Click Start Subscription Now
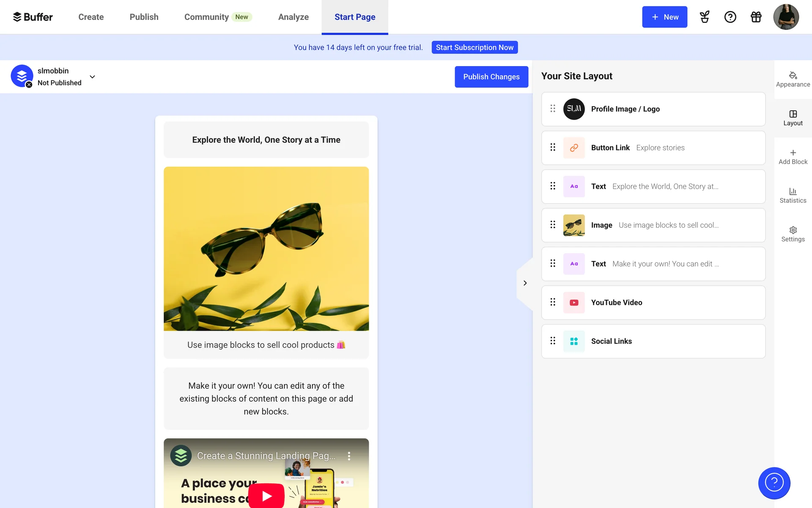The width and height of the screenshot is (812, 508). pyautogui.click(x=474, y=47)
